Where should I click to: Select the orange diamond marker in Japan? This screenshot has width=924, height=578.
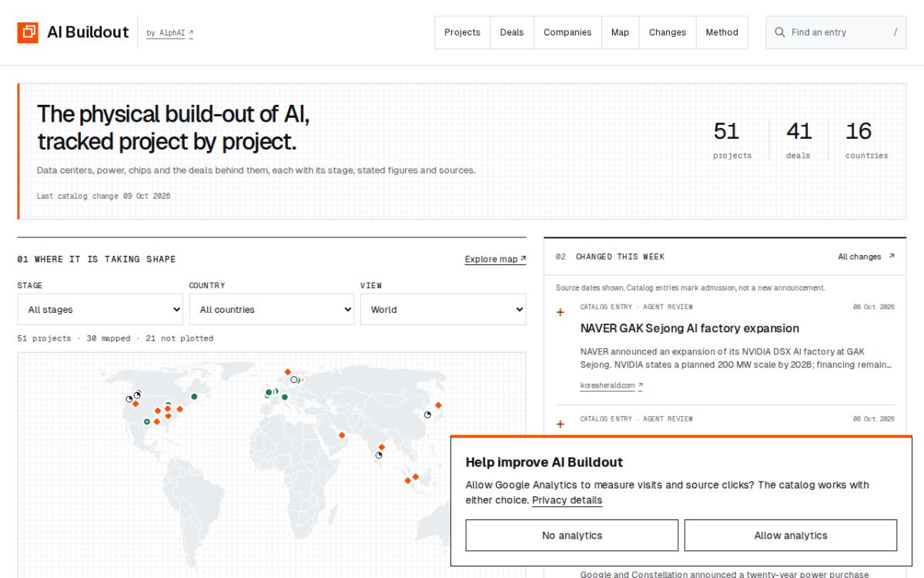coord(438,405)
